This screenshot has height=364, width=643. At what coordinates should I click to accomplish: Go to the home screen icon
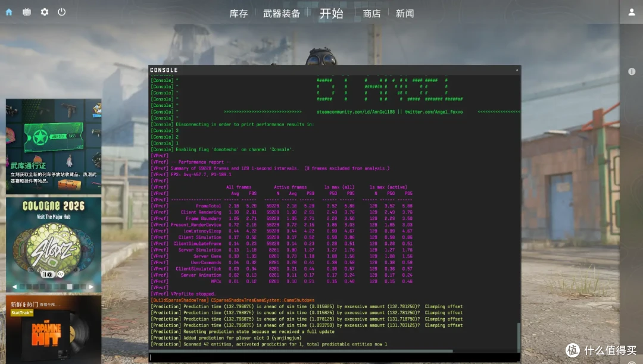click(x=9, y=12)
